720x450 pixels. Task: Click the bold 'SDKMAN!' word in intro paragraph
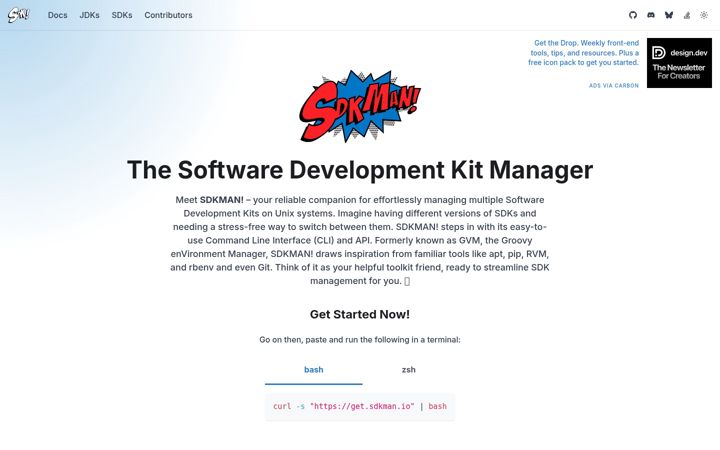(222, 200)
